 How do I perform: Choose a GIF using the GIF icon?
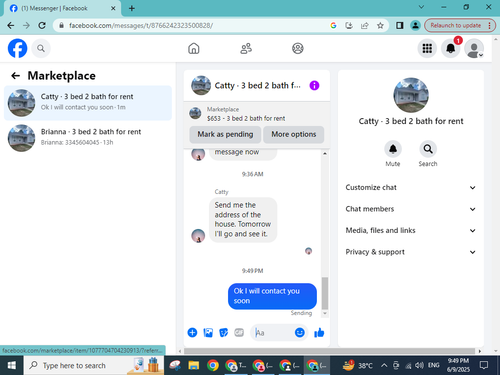tap(239, 333)
